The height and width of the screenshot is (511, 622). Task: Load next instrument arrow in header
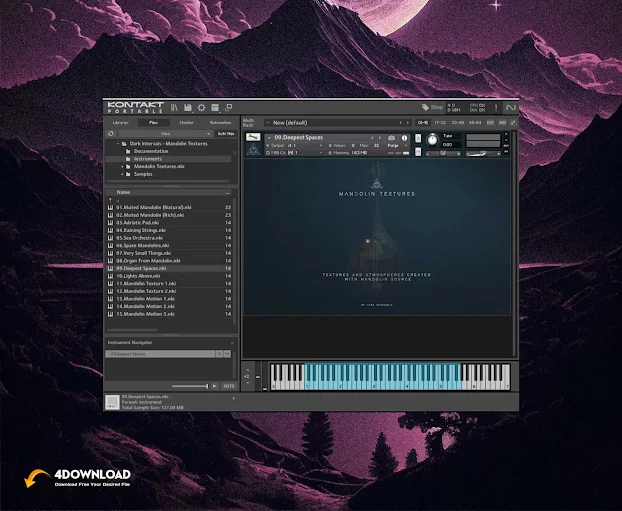(380, 138)
